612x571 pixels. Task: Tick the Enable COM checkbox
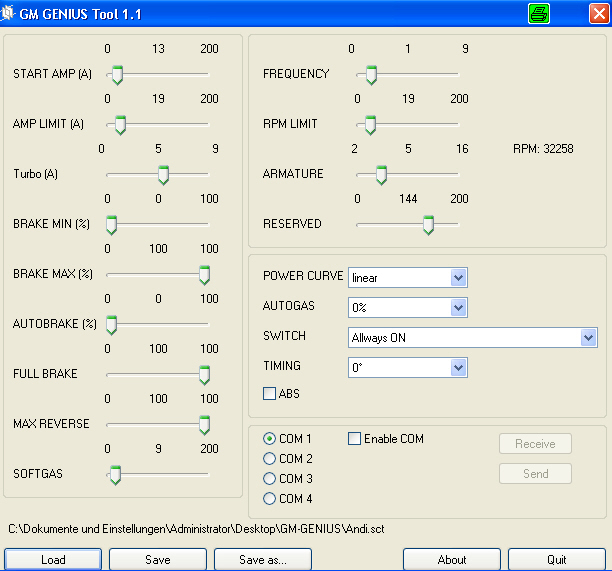[354, 438]
